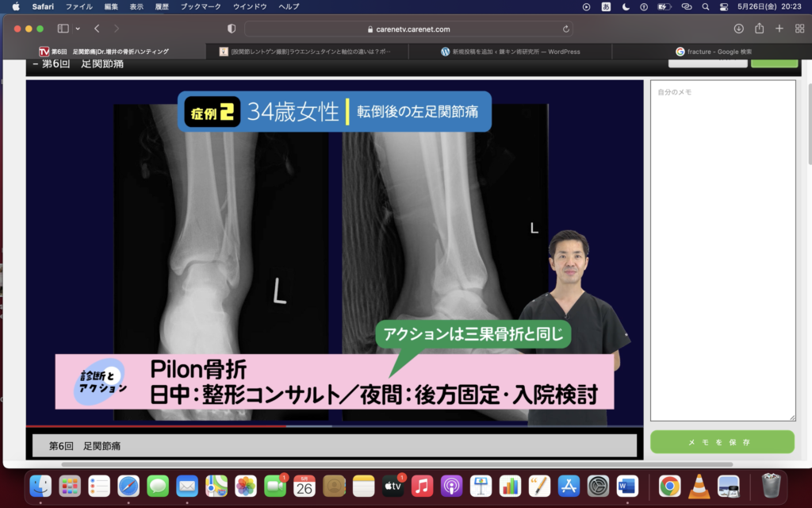
Task: Click the page's horizontal scrollbar
Action: point(396,464)
